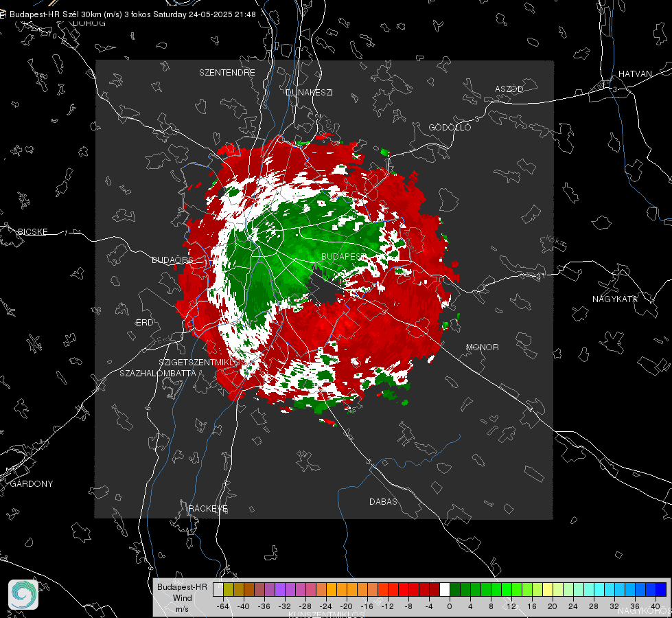Click the legend value 24

[573, 606]
